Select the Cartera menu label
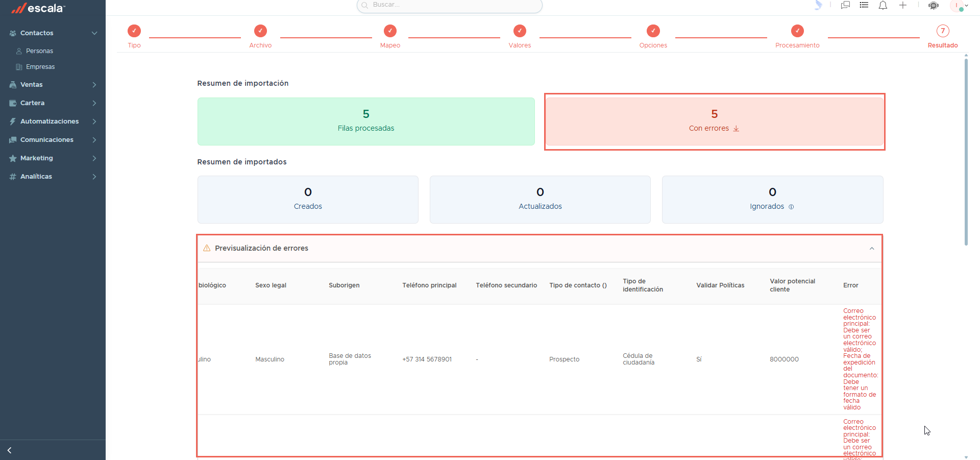This screenshot has height=460, width=980. (x=33, y=103)
